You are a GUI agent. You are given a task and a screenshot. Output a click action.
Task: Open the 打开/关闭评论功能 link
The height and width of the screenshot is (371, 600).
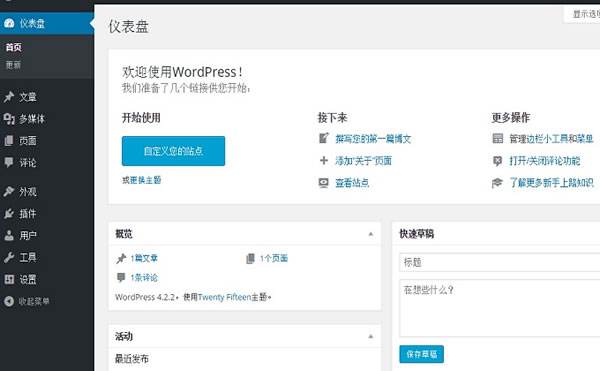tap(545, 161)
